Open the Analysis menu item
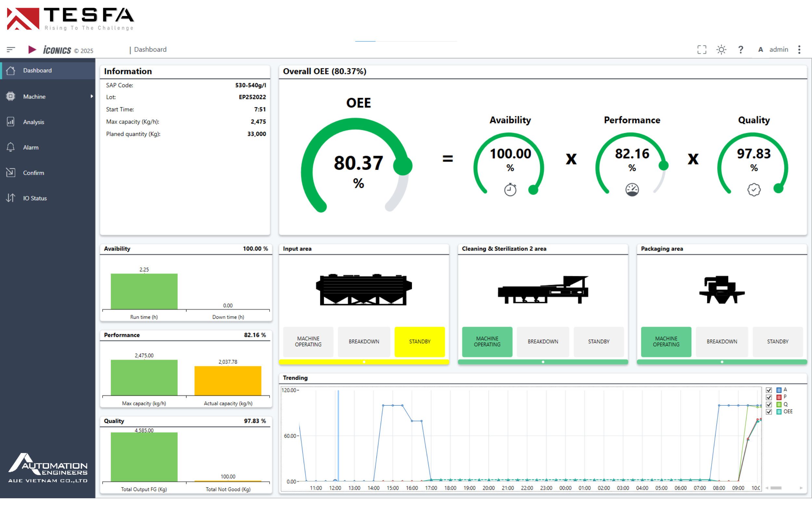 click(48, 122)
